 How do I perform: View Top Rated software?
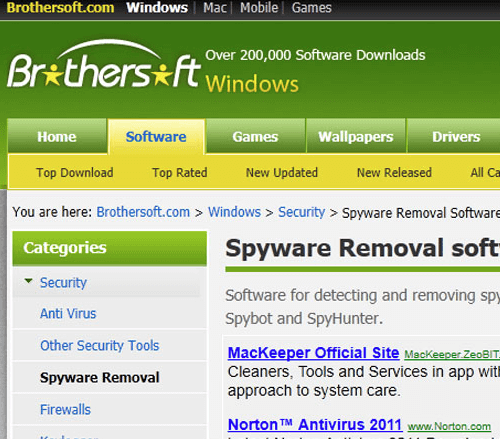point(180,173)
